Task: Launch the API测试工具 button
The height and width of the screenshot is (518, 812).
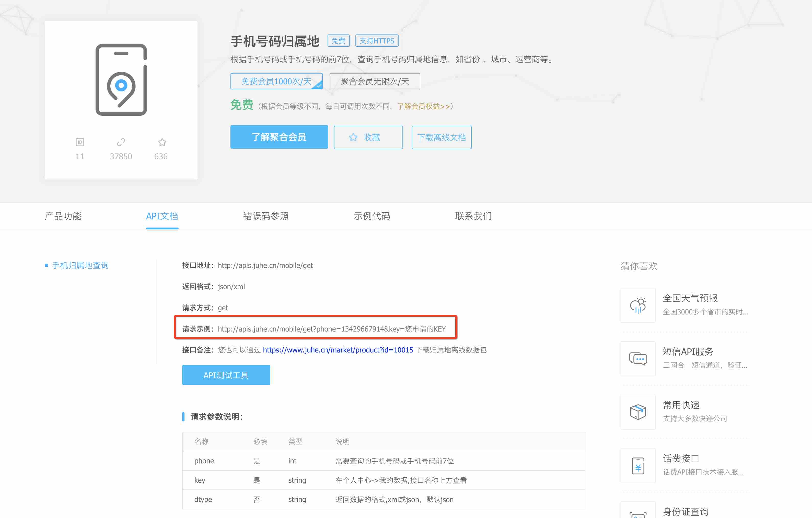Action: pyautogui.click(x=226, y=375)
